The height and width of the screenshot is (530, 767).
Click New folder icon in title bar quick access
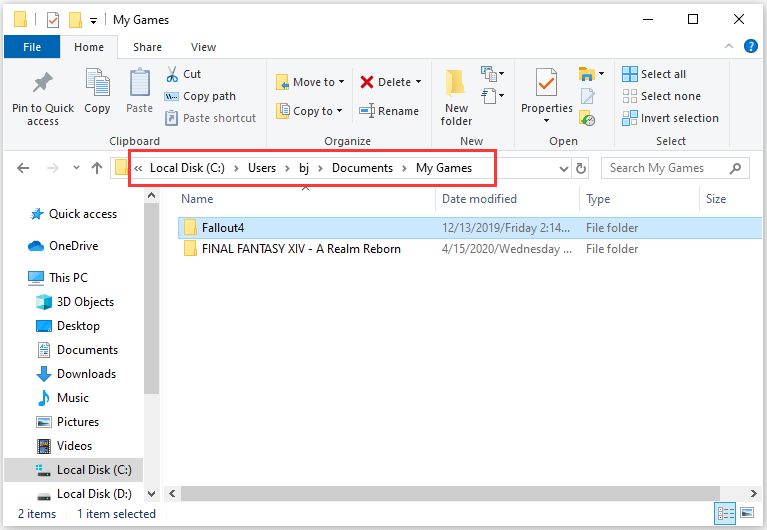(75, 20)
